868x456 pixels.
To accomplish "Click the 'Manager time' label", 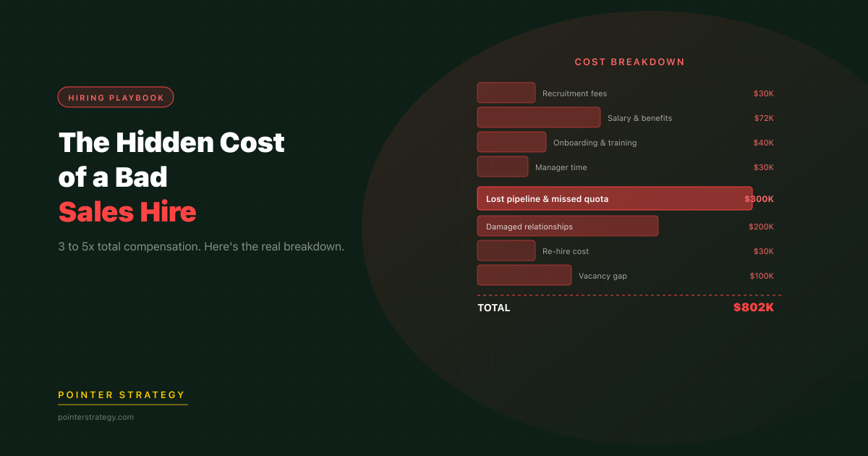I will tap(561, 167).
